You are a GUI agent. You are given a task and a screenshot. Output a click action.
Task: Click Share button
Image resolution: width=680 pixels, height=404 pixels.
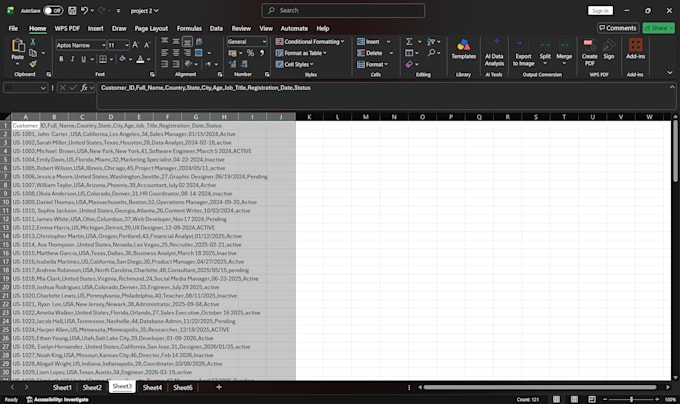click(x=658, y=28)
